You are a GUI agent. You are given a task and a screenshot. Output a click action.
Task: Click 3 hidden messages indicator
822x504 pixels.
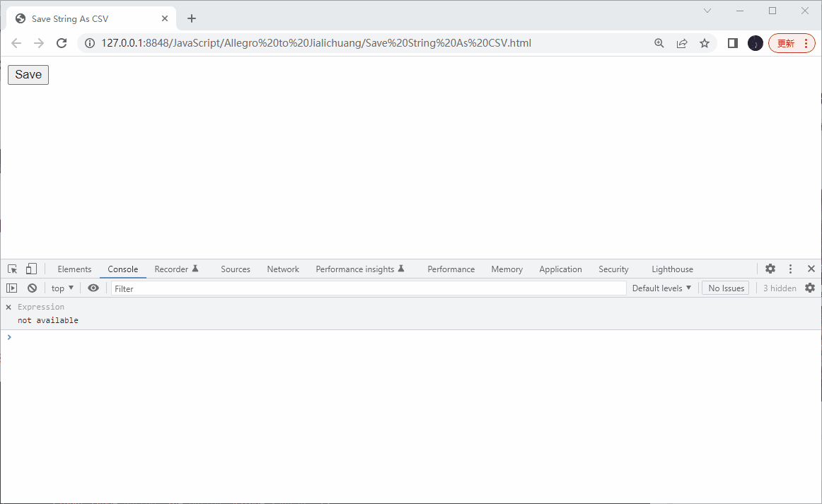coord(779,288)
